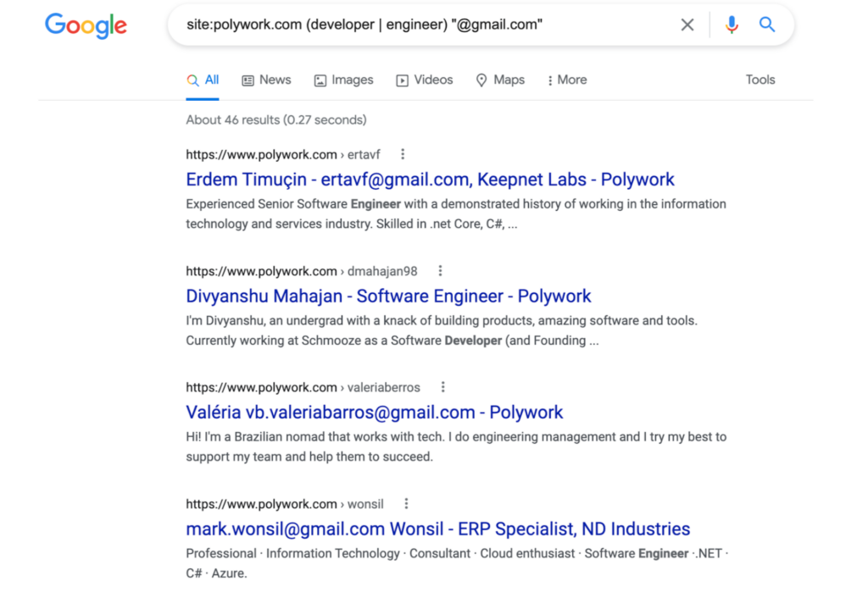
Task: Click snippet 'Professional · Information Technology'
Action: pos(457,563)
